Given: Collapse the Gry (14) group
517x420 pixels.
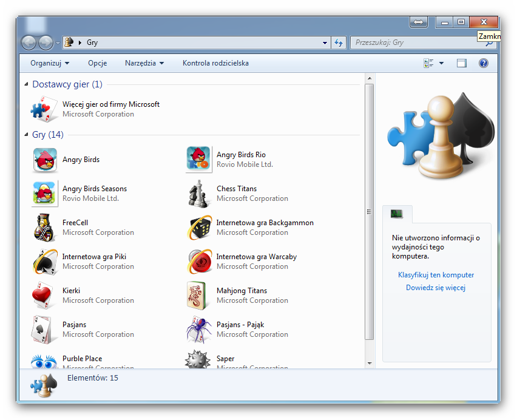Looking at the screenshot, I should 26,134.
